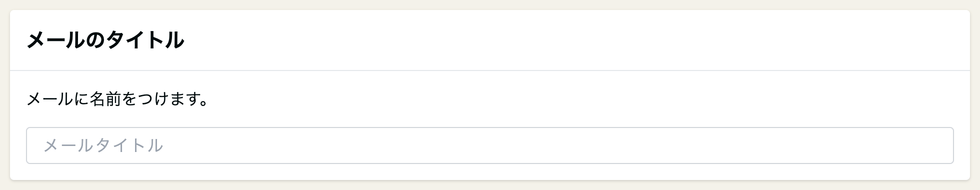Click the middle of the メールタイトル field
The width and height of the screenshot is (980, 190).
point(489,145)
